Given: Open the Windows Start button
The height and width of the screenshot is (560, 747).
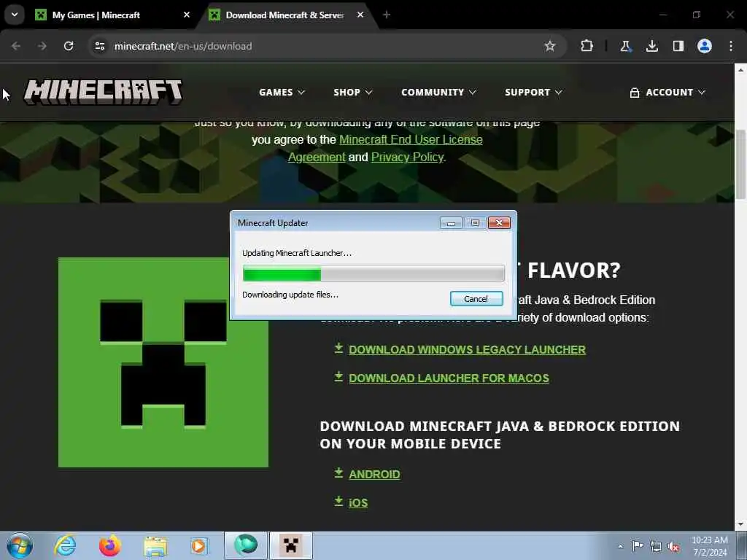Looking at the screenshot, I should pyautogui.click(x=20, y=545).
